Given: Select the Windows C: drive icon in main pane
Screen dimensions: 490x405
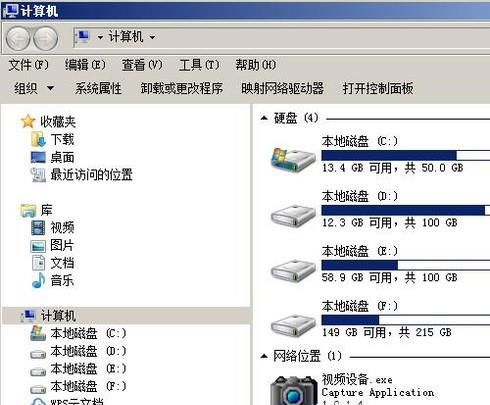Looking at the screenshot, I should coord(293,159).
